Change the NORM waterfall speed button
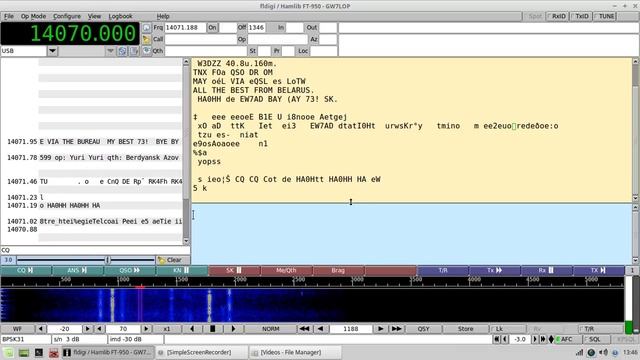 270,329
